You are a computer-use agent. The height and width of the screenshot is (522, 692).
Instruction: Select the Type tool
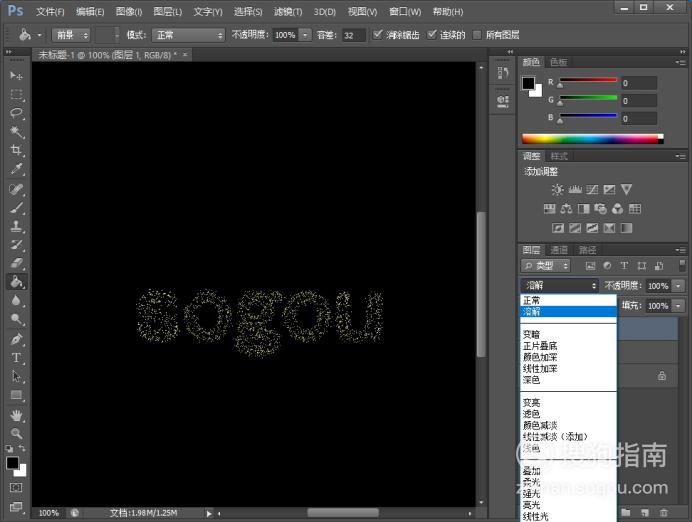16,358
